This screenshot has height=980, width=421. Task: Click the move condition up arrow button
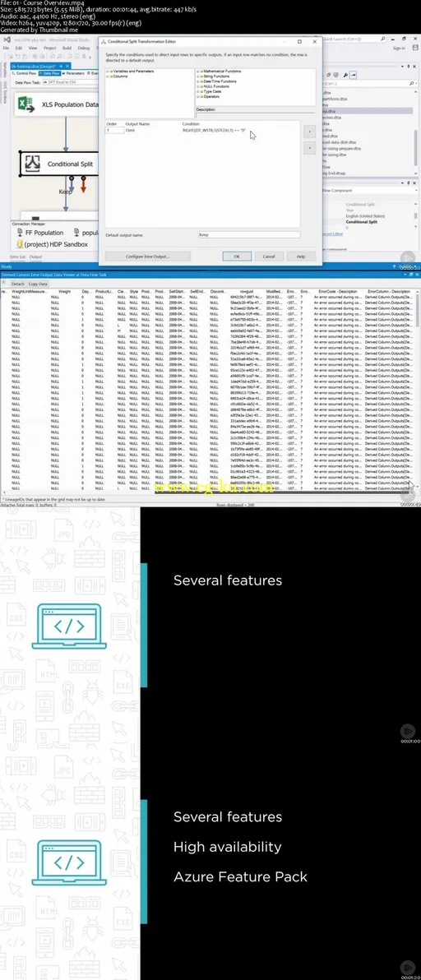click(x=308, y=132)
